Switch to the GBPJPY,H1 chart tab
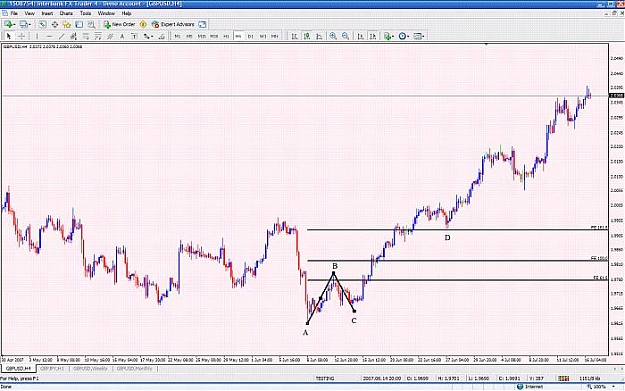 pos(52,369)
